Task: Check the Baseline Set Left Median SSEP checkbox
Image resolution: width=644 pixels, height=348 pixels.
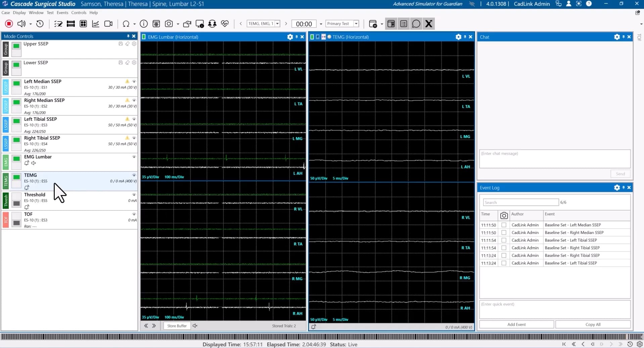Action: click(504, 225)
